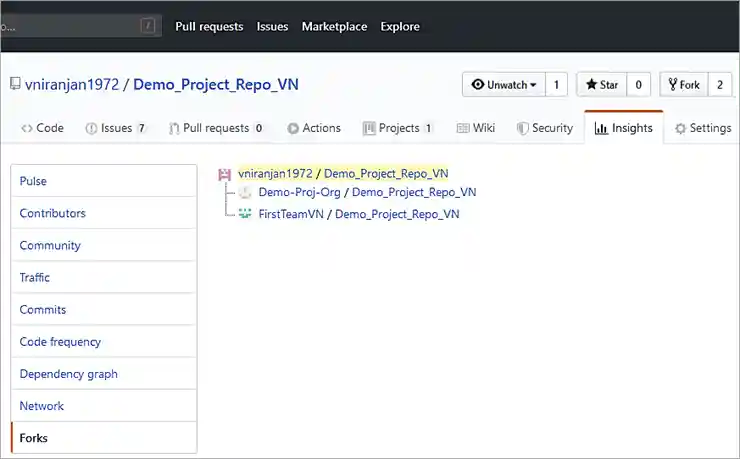Switch to the Code tab
The height and width of the screenshot is (460, 740).
pyautogui.click(x=42, y=128)
